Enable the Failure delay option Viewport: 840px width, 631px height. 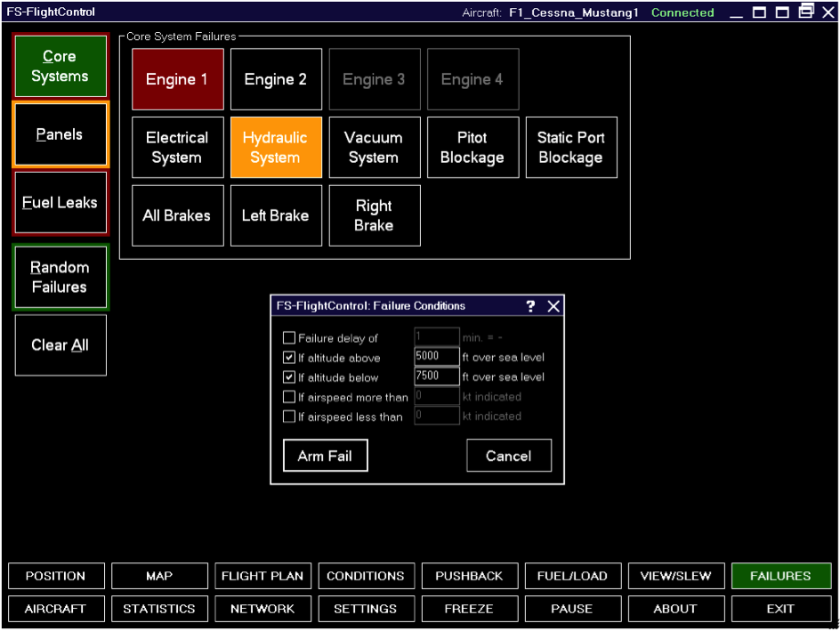click(x=289, y=336)
